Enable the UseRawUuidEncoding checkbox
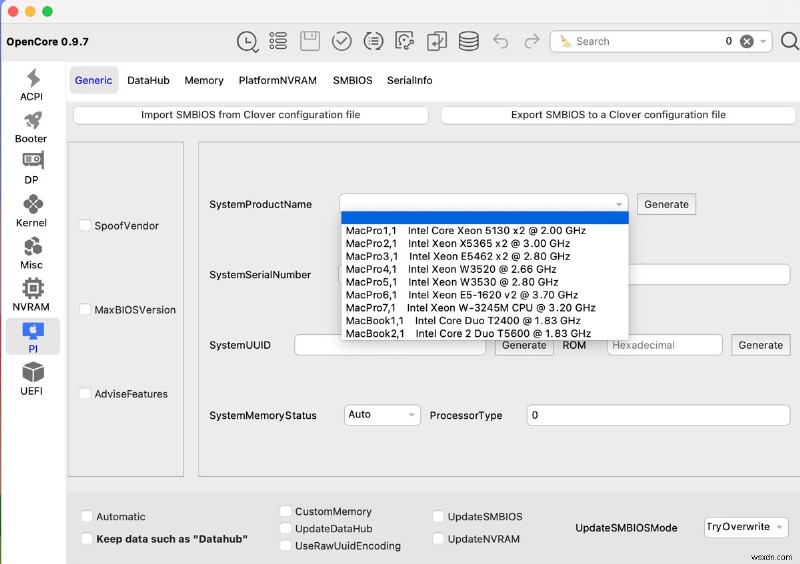 (286, 546)
